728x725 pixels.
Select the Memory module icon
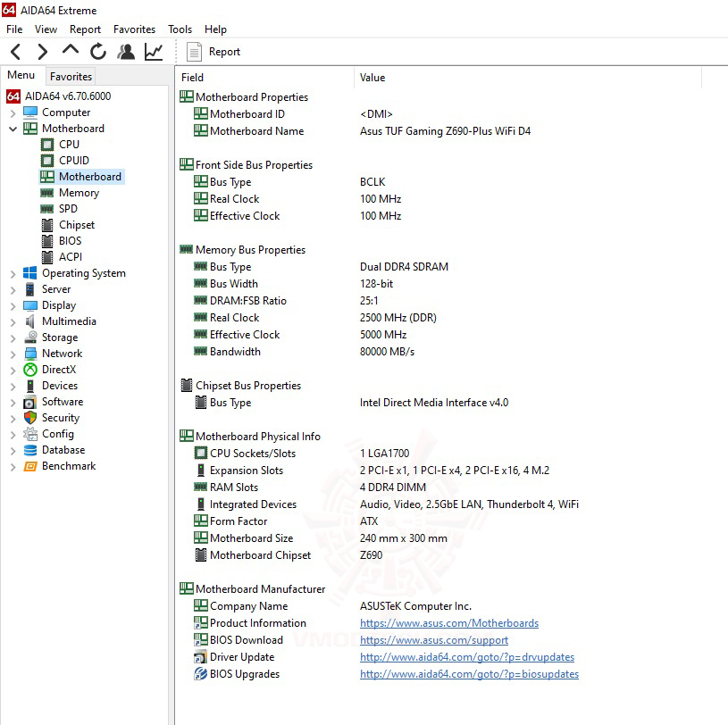46,193
